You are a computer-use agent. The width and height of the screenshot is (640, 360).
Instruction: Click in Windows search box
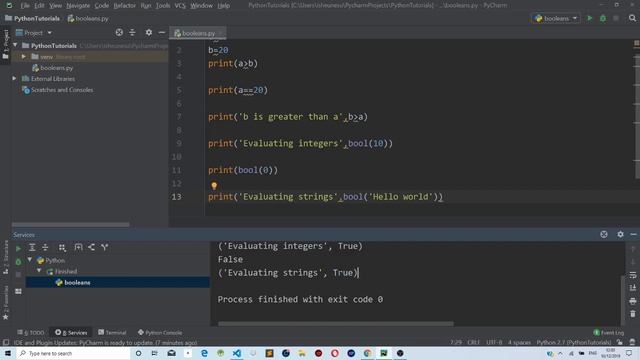point(73,353)
